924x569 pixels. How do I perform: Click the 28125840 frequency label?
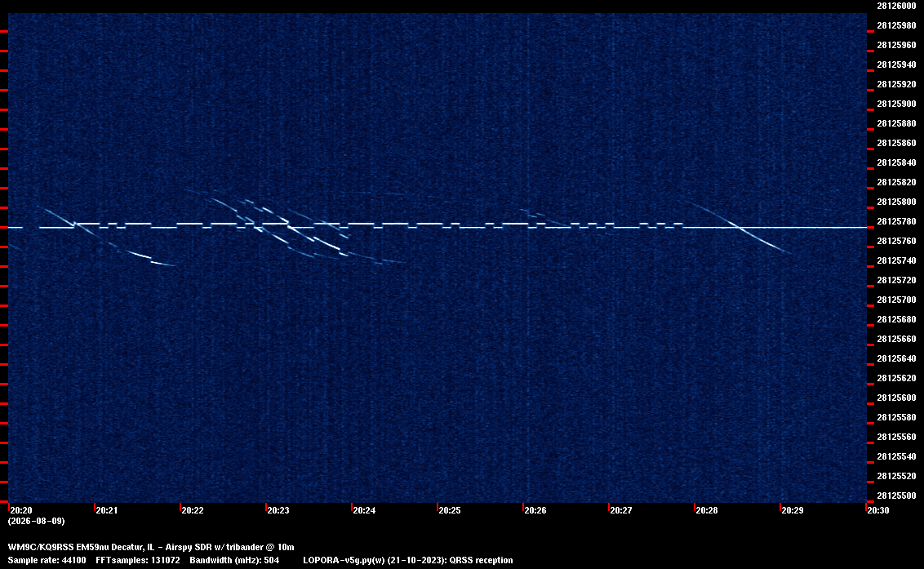[896, 162]
